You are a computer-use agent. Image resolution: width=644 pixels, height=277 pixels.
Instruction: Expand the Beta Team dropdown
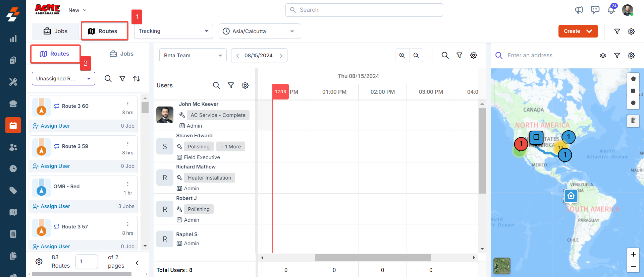(x=193, y=55)
